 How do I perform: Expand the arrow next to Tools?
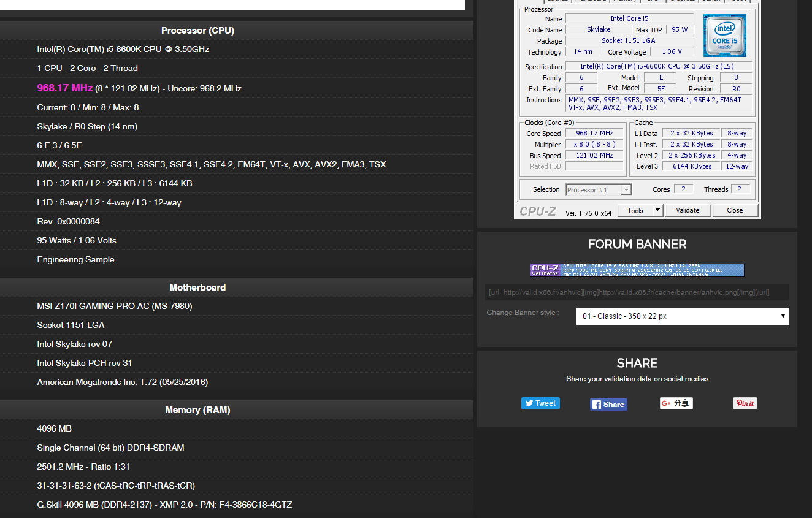click(657, 210)
